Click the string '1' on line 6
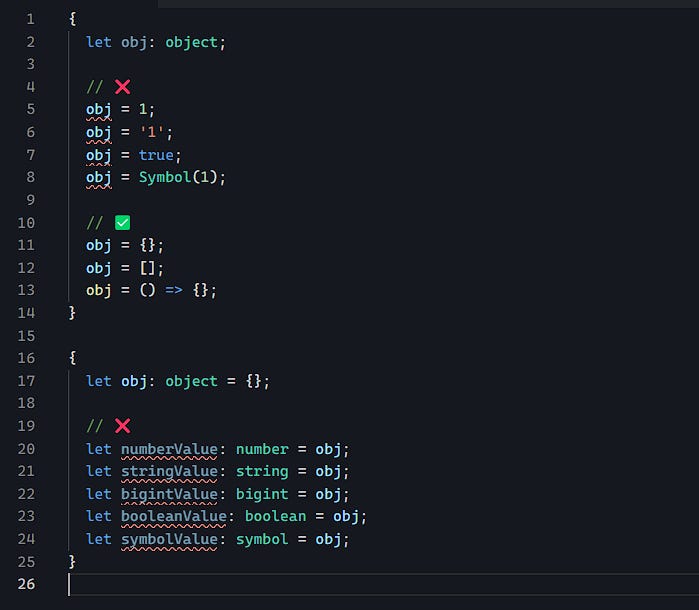This screenshot has width=699, height=610. 152,132
